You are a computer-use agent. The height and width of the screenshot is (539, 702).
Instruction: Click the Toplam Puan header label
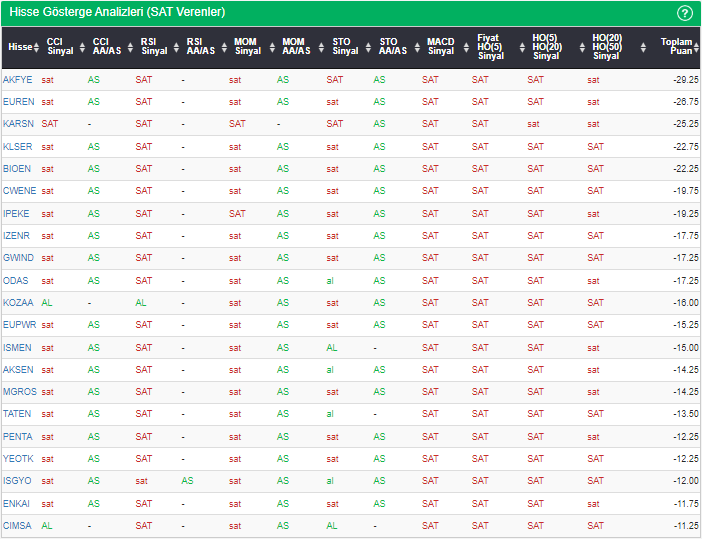(676, 47)
